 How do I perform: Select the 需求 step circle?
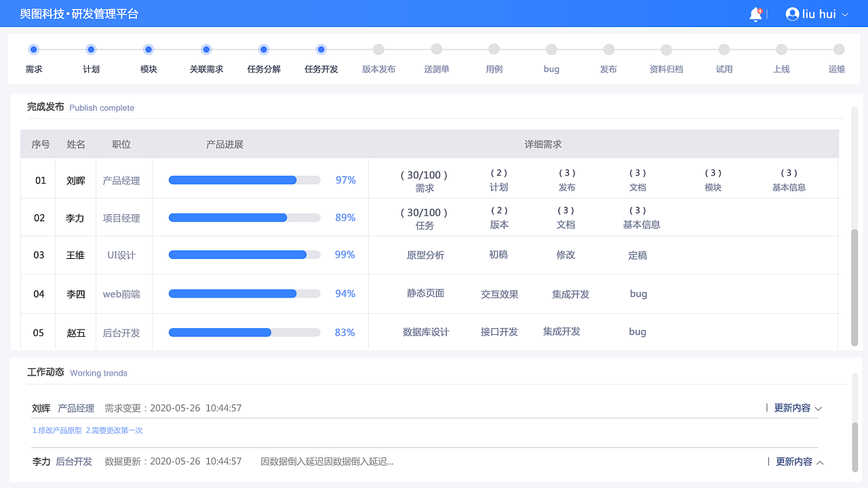coord(33,49)
